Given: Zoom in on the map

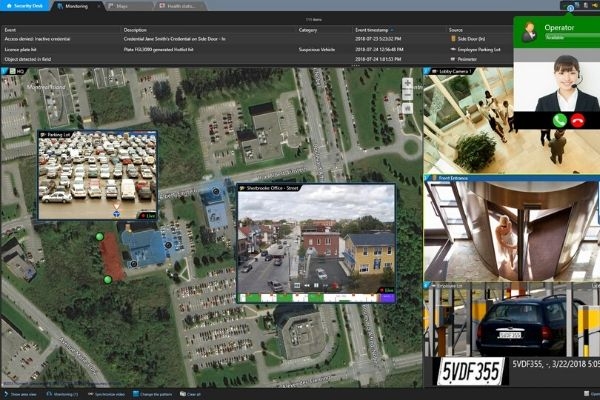Looking at the screenshot, I should pos(407,83).
